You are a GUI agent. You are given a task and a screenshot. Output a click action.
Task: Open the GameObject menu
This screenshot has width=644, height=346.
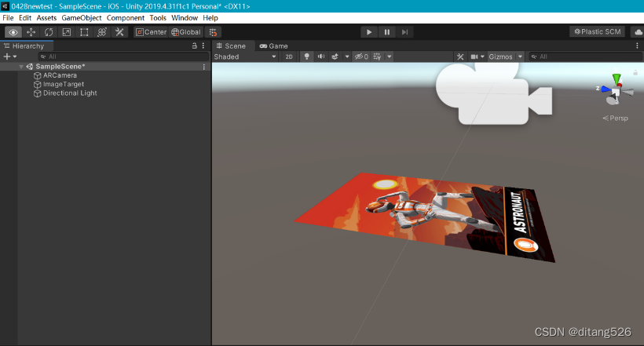pos(82,17)
